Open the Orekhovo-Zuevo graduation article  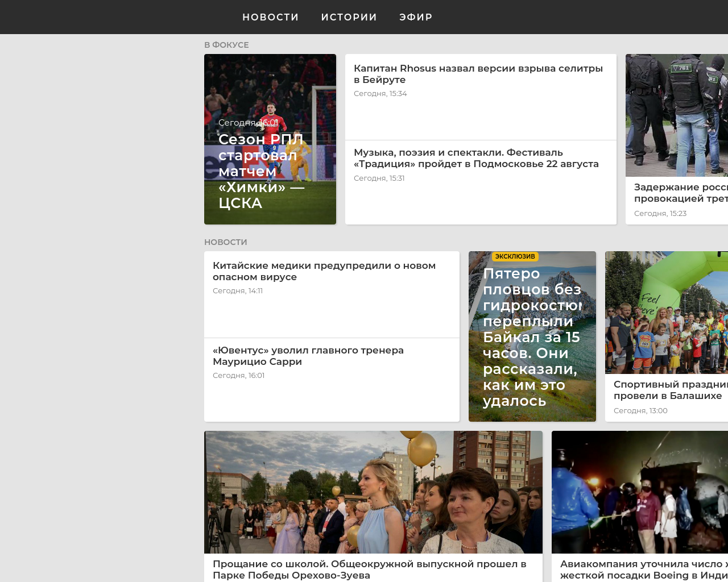click(x=370, y=569)
